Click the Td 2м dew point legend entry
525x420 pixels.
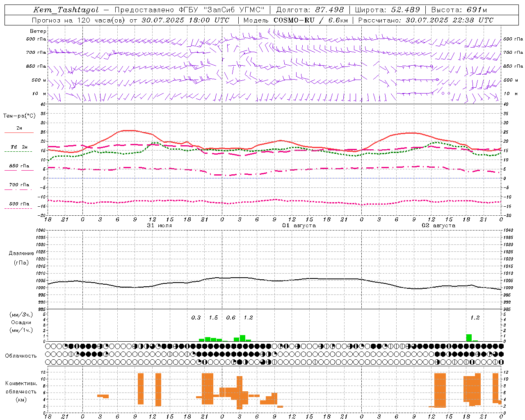coord(18,148)
